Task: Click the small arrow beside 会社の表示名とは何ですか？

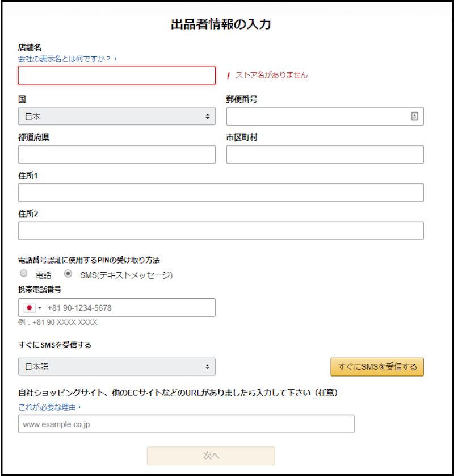Action: click(x=116, y=59)
